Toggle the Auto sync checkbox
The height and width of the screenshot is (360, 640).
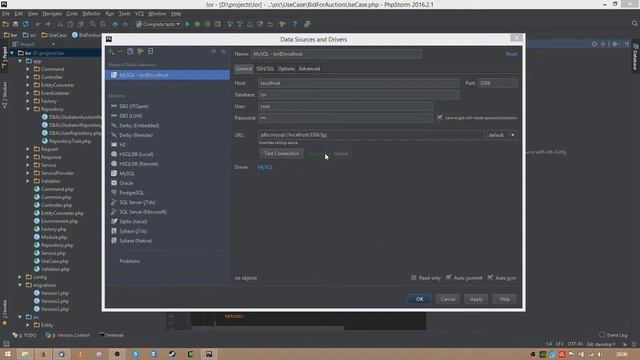pyautogui.click(x=490, y=278)
